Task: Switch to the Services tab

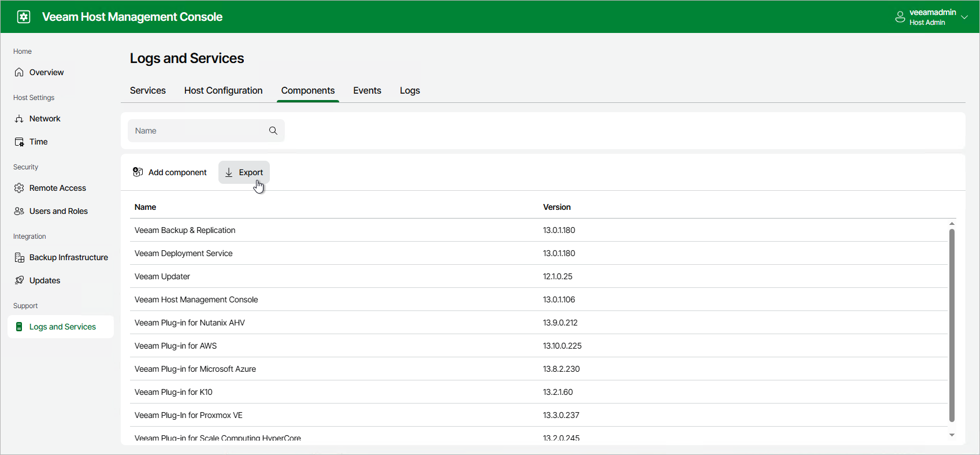Action: [x=148, y=90]
